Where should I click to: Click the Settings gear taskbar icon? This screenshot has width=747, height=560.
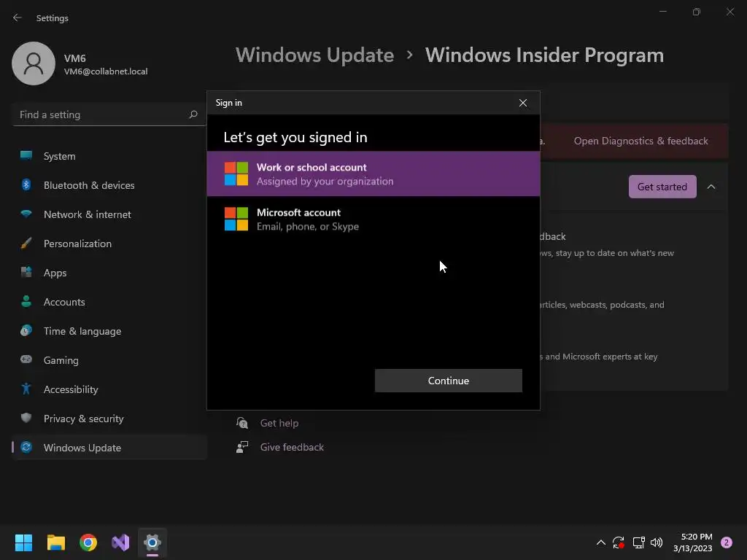(x=152, y=542)
